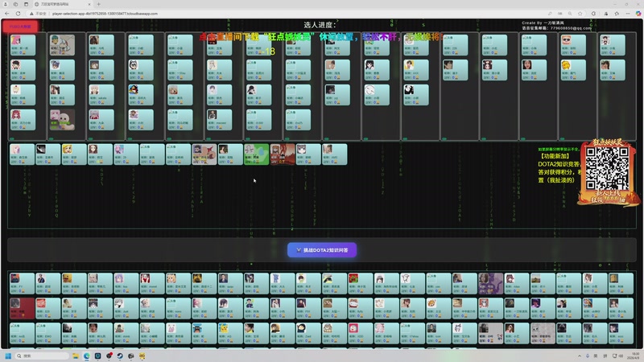The height and width of the screenshot is (362, 644).
Task: Click the red button above the team columns
Action: [x=20, y=27]
